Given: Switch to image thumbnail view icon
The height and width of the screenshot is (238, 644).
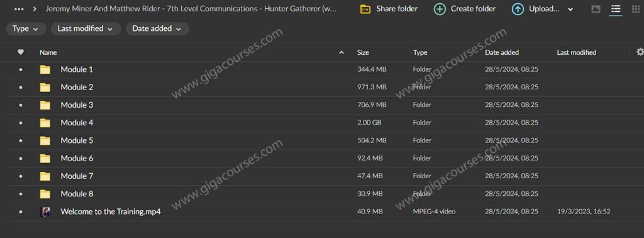Looking at the screenshot, I should click(x=596, y=9).
